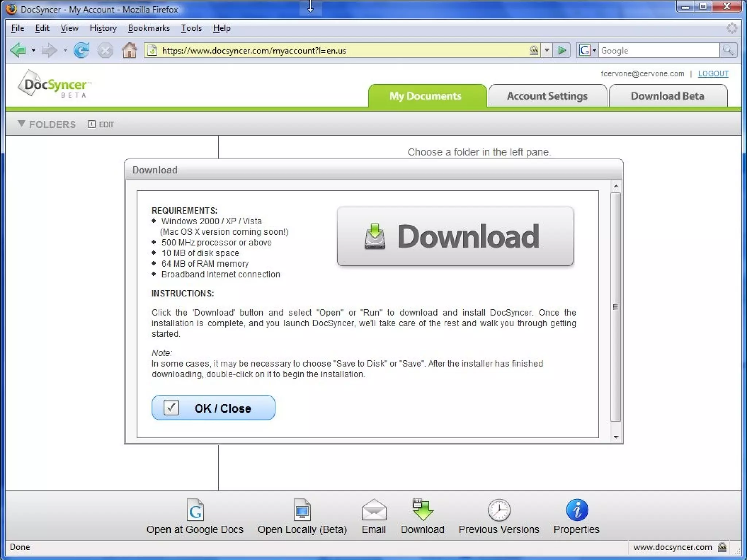The height and width of the screenshot is (560, 747).
Task: Click the Open at Google Docs icon
Action: [x=195, y=510]
